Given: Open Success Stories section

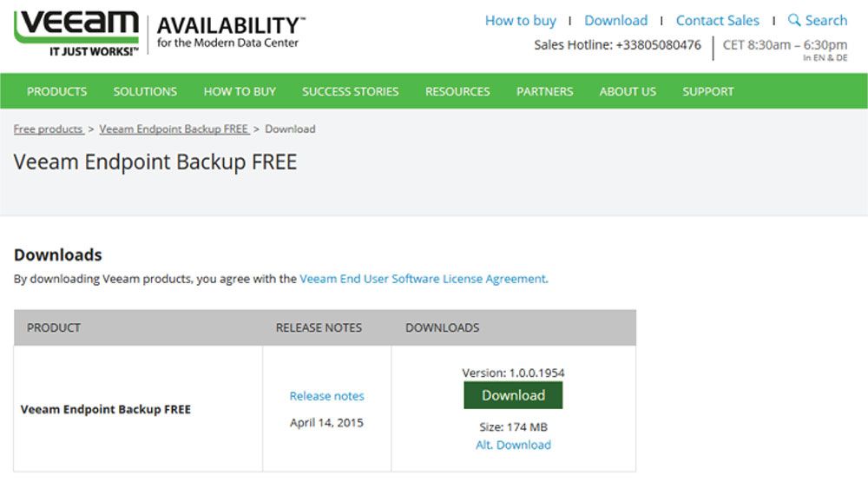Looking at the screenshot, I should [350, 91].
